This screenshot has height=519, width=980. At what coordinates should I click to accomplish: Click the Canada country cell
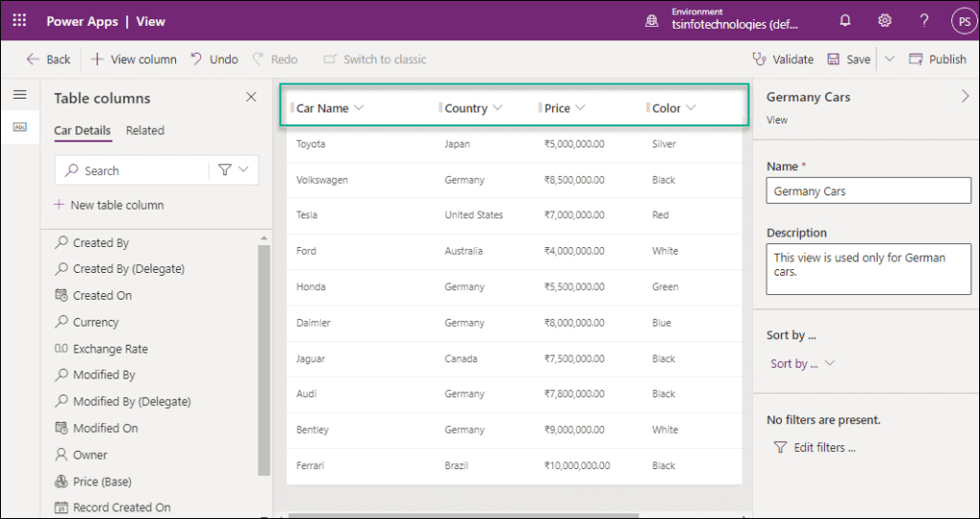pos(461,359)
